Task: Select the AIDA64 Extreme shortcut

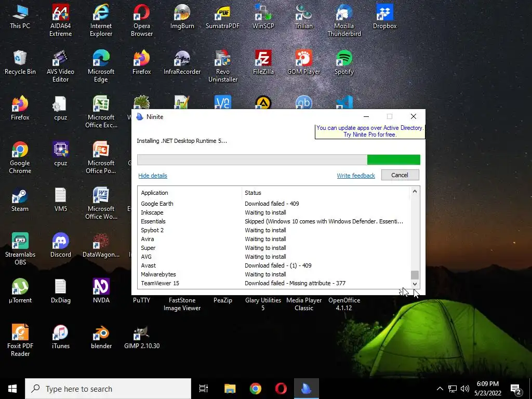Action: point(60,20)
